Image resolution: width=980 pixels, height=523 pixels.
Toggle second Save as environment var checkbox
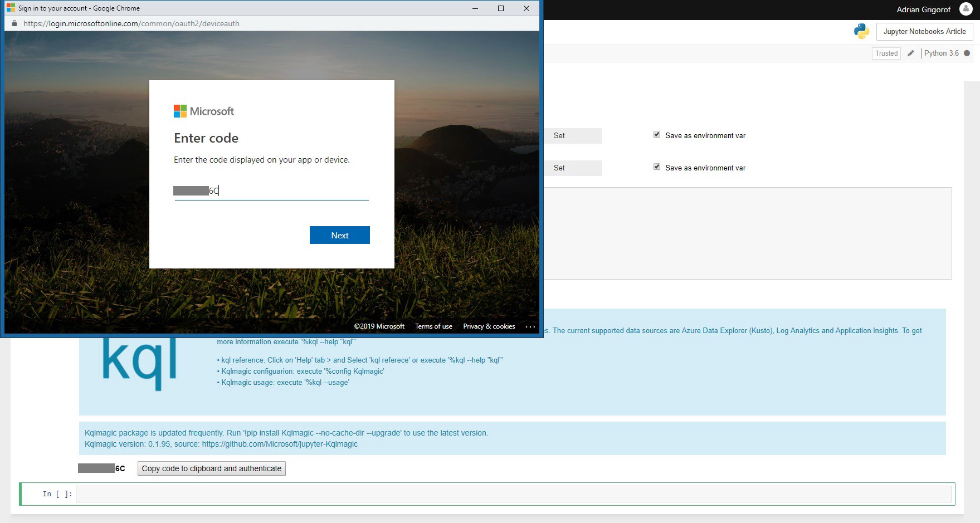click(657, 167)
